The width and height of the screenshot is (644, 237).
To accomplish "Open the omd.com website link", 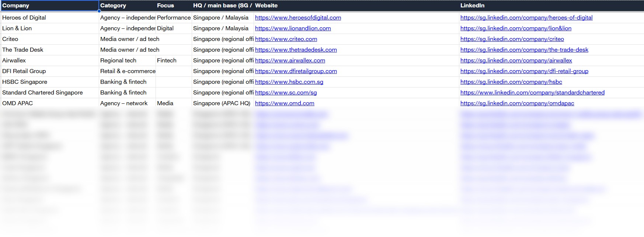I will pyautogui.click(x=285, y=103).
